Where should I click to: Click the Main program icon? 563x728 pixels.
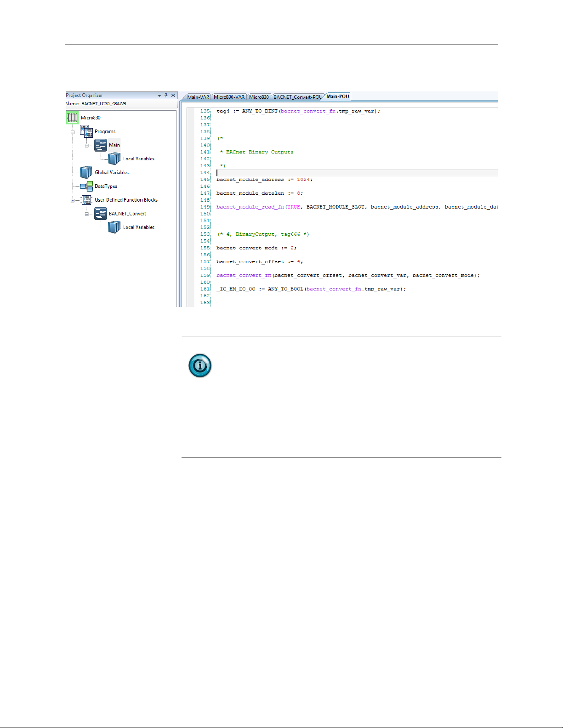[x=101, y=145]
